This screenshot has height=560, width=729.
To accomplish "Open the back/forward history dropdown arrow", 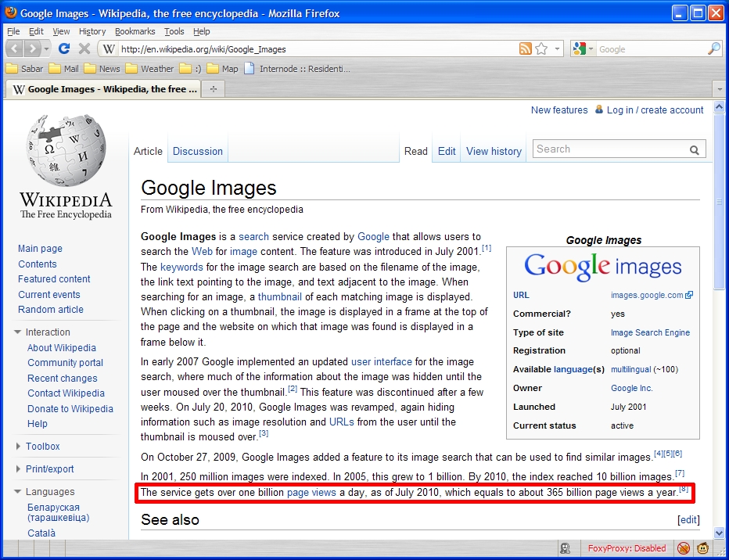I will (x=46, y=48).
